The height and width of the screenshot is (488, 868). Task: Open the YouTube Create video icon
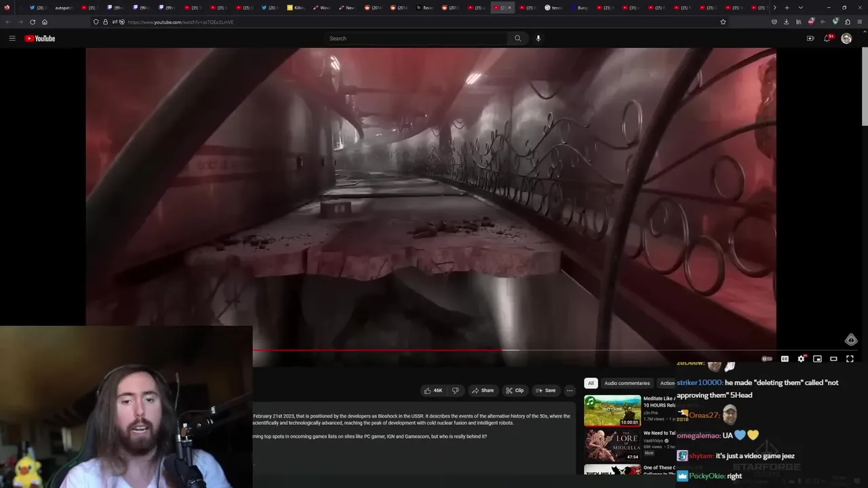tap(810, 39)
